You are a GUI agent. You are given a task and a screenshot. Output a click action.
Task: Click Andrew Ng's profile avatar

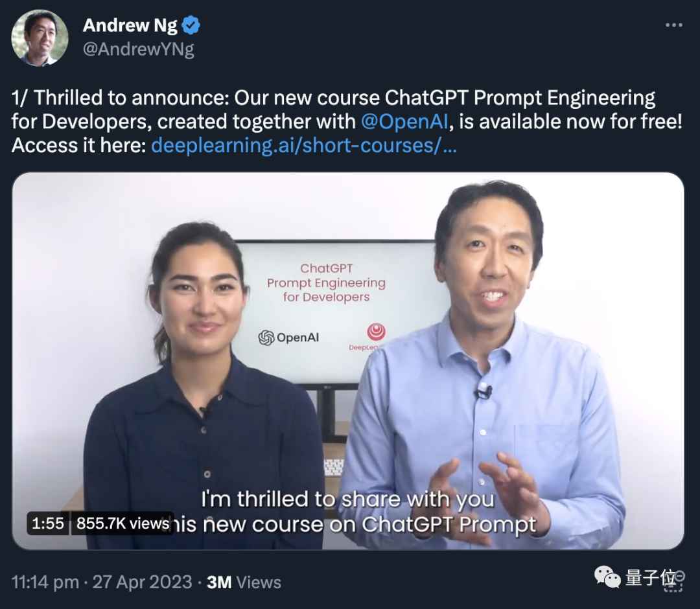pyautogui.click(x=40, y=38)
